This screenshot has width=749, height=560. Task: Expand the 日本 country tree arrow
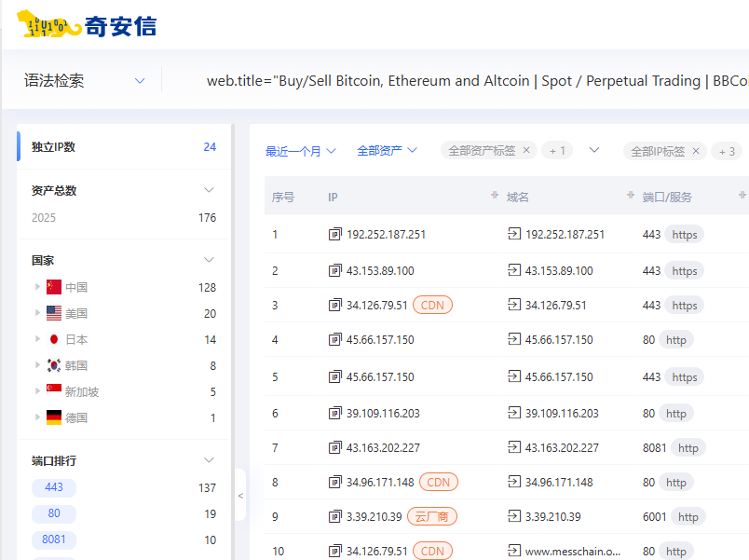[37, 339]
